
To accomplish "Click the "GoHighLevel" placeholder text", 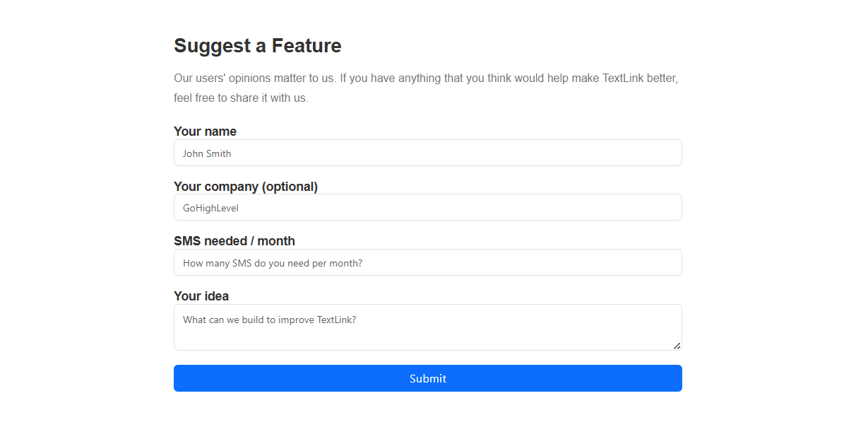I will (x=211, y=209).
